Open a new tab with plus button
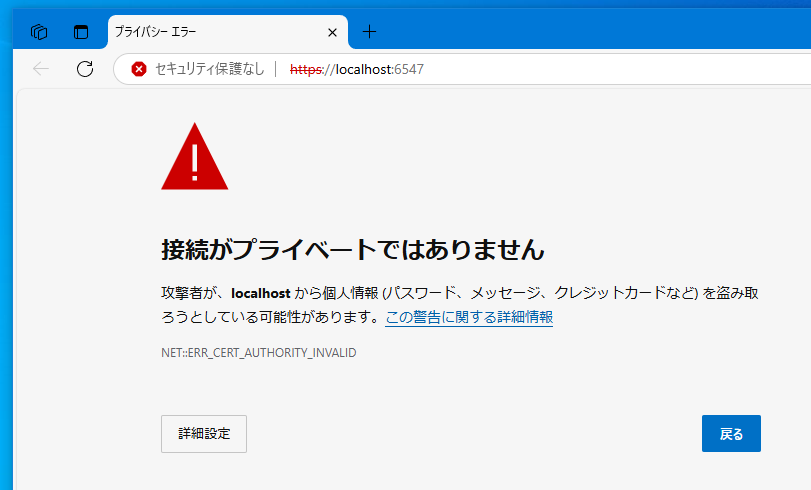This screenshot has height=490, width=811. click(x=369, y=32)
